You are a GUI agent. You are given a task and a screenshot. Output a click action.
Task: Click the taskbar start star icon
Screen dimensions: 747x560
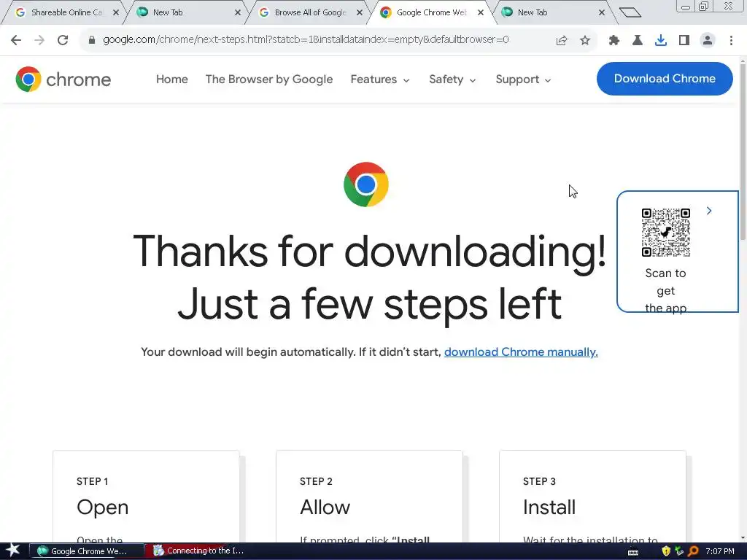(12, 551)
